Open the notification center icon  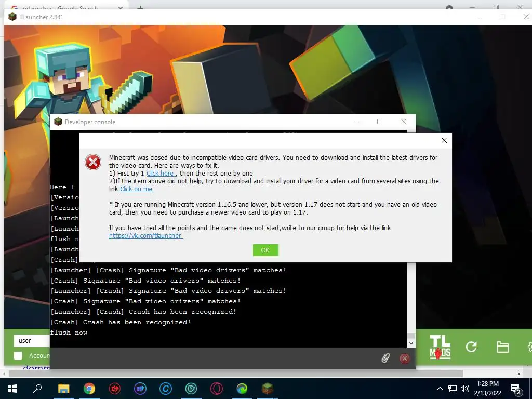point(516,389)
